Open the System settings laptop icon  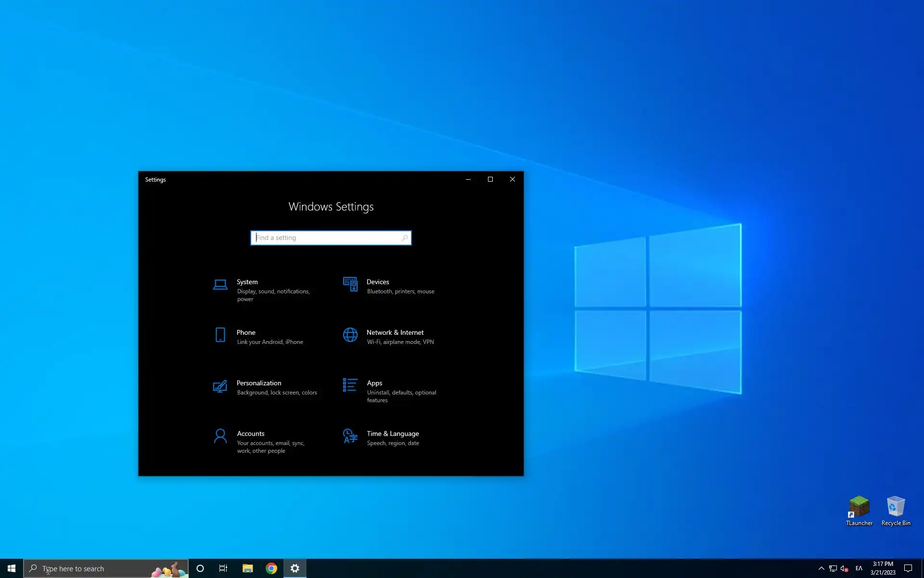pyautogui.click(x=220, y=285)
